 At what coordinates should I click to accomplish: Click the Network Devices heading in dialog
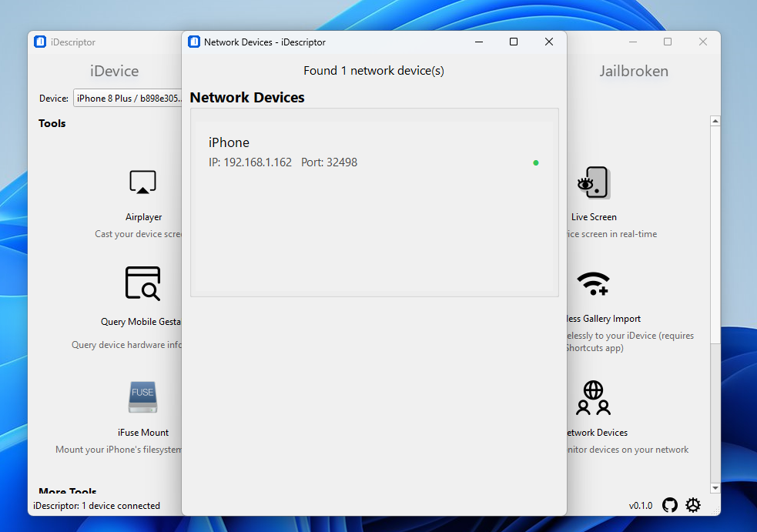point(247,98)
